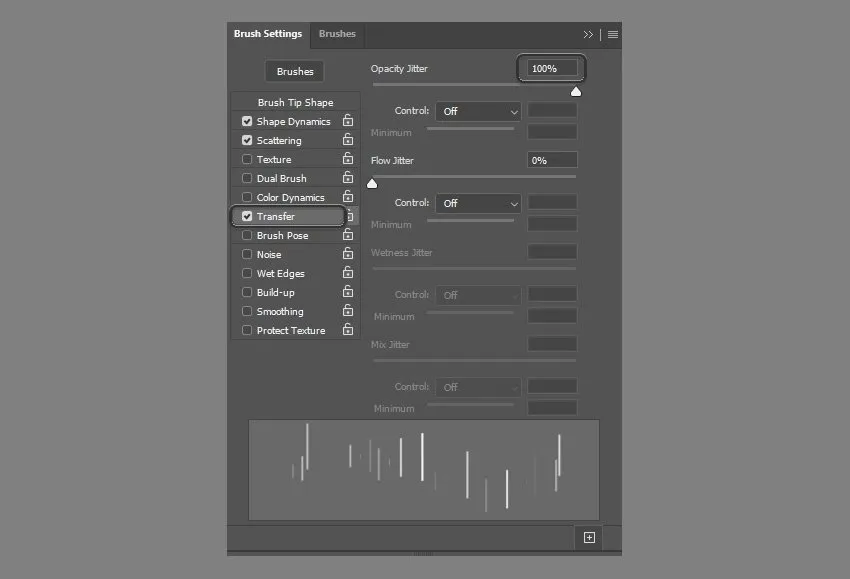Click the Opacity Jitter slider handle

click(576, 92)
